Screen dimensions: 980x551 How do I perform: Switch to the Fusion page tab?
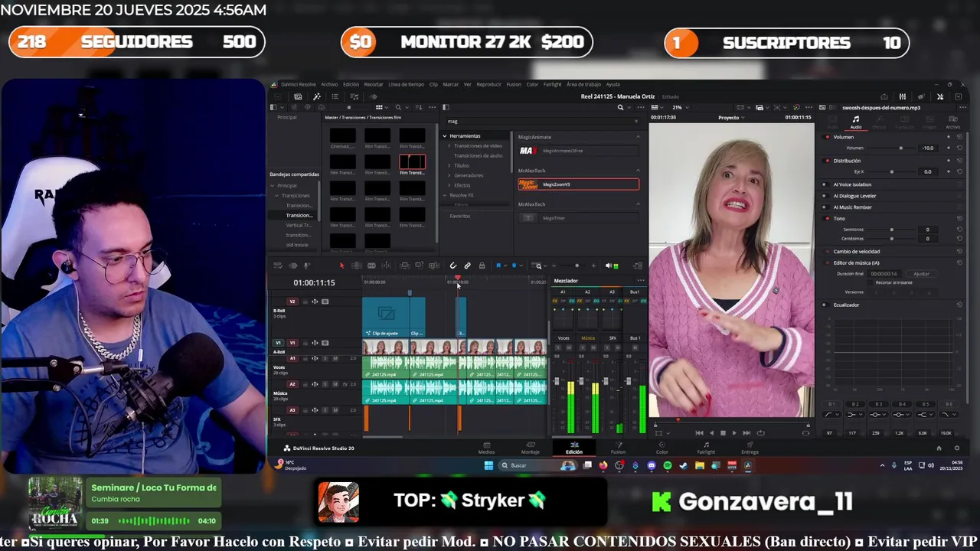coord(617,448)
